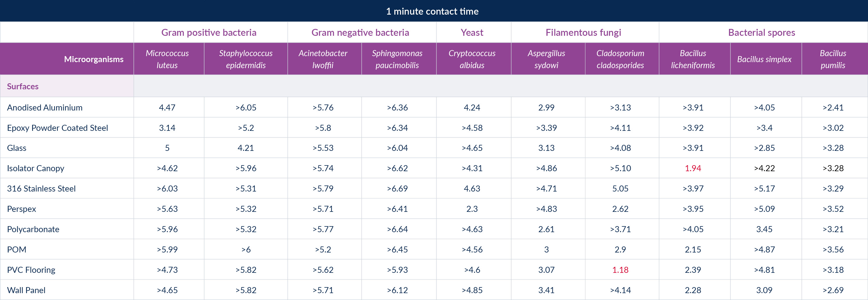868x300 pixels.
Task: Click the POM value under Staphylococcus epidermidis
Action: [x=246, y=250]
